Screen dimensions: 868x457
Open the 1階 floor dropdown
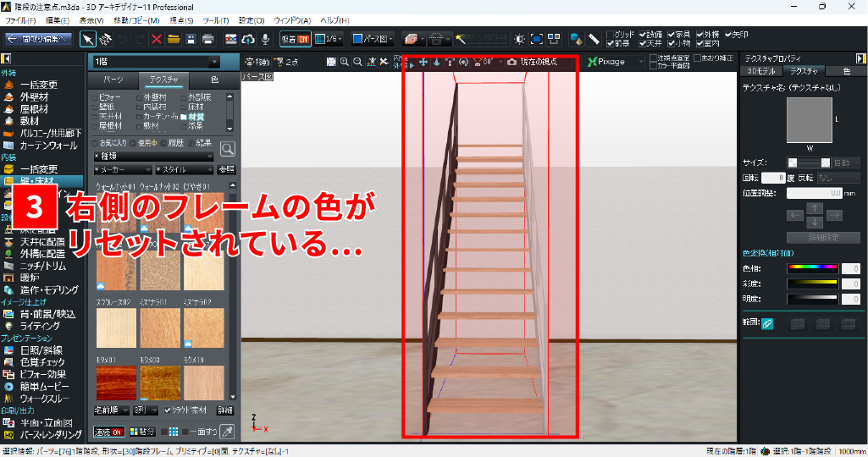(x=157, y=62)
